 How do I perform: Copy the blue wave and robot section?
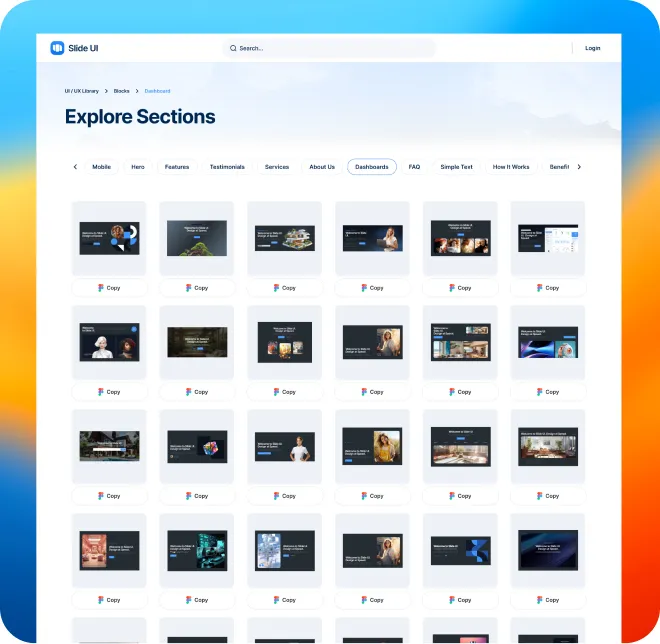[x=548, y=392]
